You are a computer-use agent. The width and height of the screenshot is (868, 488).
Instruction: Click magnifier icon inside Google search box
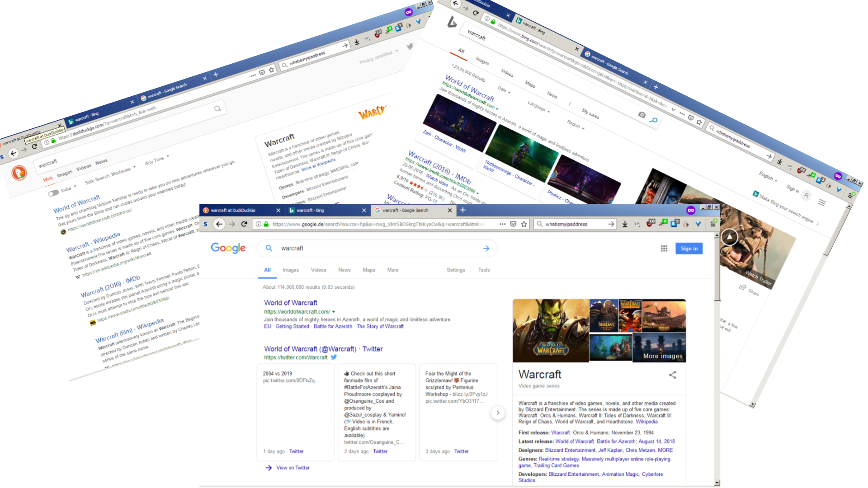(x=269, y=248)
